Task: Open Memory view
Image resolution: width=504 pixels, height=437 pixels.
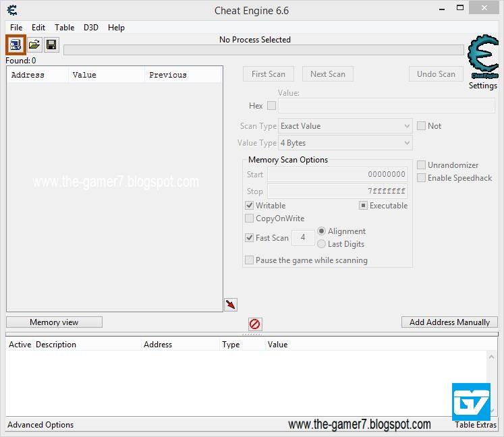Action: pyautogui.click(x=54, y=322)
